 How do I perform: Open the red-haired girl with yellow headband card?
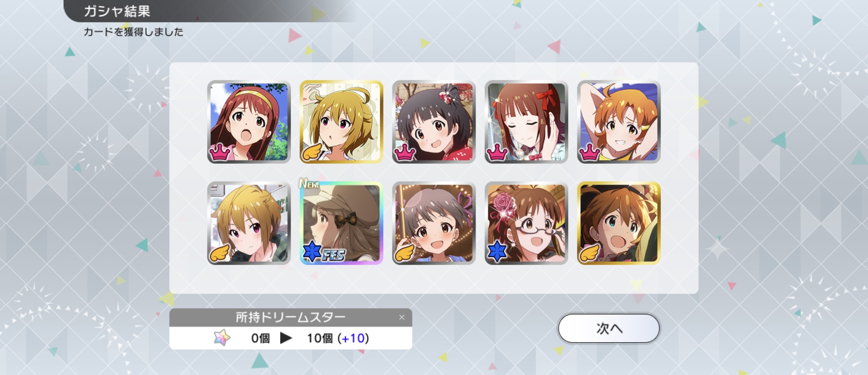tap(249, 122)
